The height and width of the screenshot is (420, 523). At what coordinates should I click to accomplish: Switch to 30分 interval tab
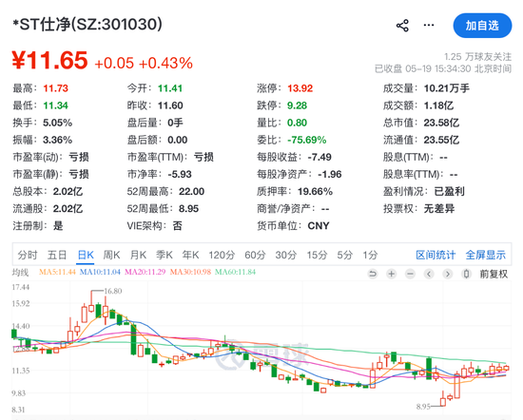point(286,255)
